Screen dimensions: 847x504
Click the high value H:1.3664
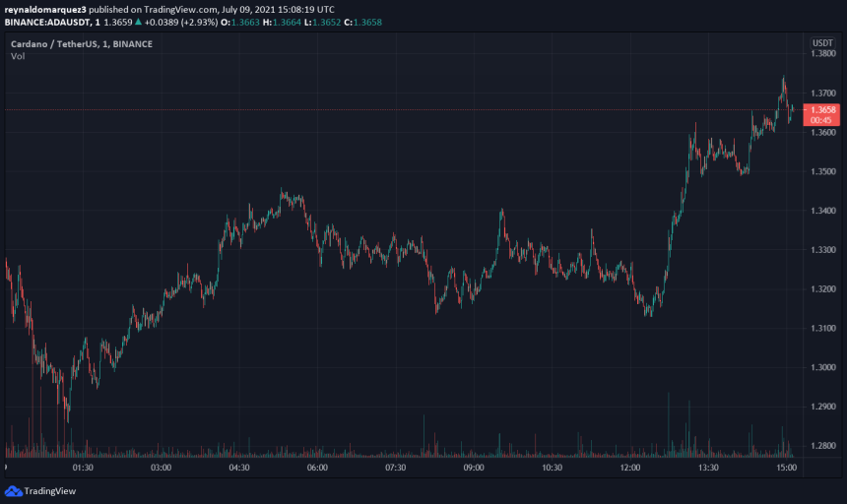(282, 23)
